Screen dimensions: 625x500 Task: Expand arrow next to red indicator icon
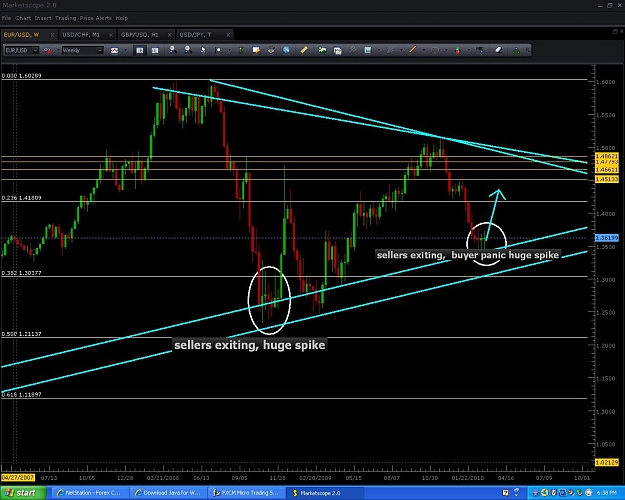pyautogui.click(x=58, y=50)
